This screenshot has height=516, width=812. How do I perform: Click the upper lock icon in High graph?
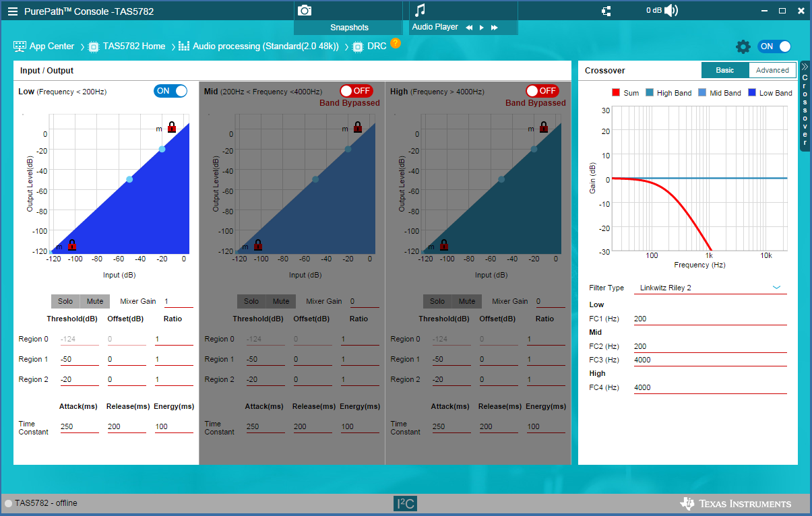[543, 127]
